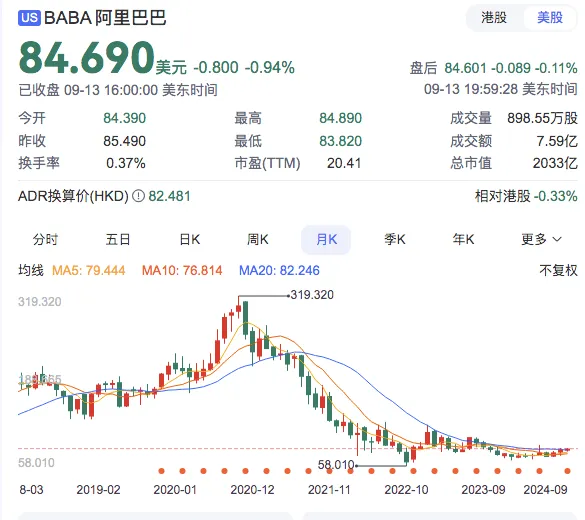The width and height of the screenshot is (585, 520).
Task: Click the 已收盘 09-13 16:00:00 timestamp
Action: 118,90
